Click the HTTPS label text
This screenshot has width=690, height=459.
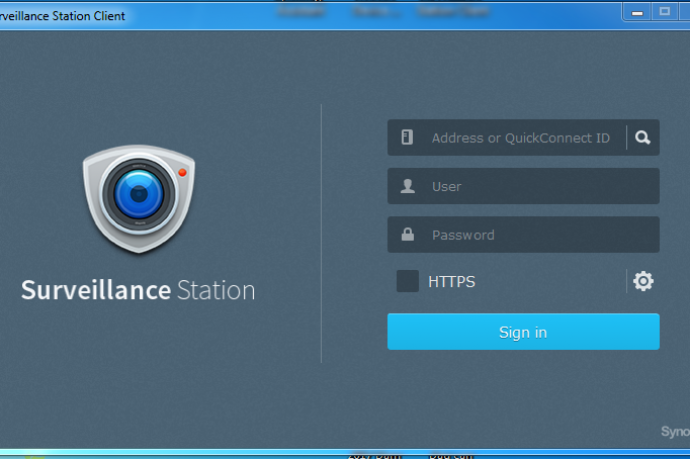[x=451, y=282]
